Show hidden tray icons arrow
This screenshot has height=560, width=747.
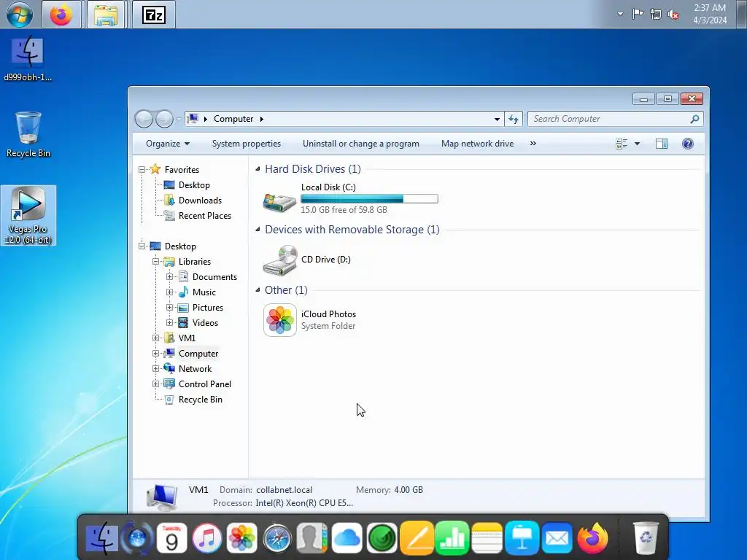tap(620, 15)
